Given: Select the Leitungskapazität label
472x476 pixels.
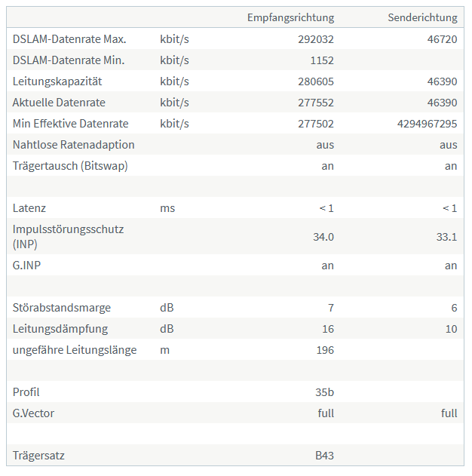Looking at the screenshot, I should pyautogui.click(x=57, y=81).
